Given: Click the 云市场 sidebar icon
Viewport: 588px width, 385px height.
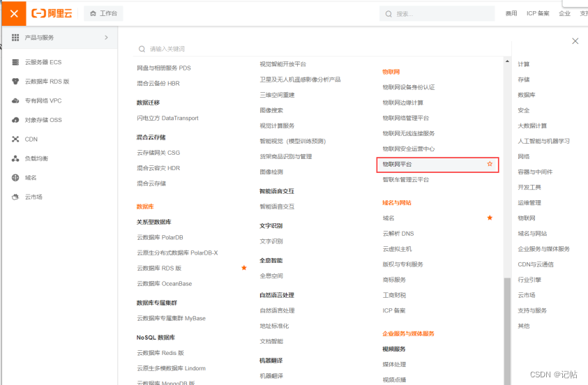Looking at the screenshot, I should click(15, 197).
